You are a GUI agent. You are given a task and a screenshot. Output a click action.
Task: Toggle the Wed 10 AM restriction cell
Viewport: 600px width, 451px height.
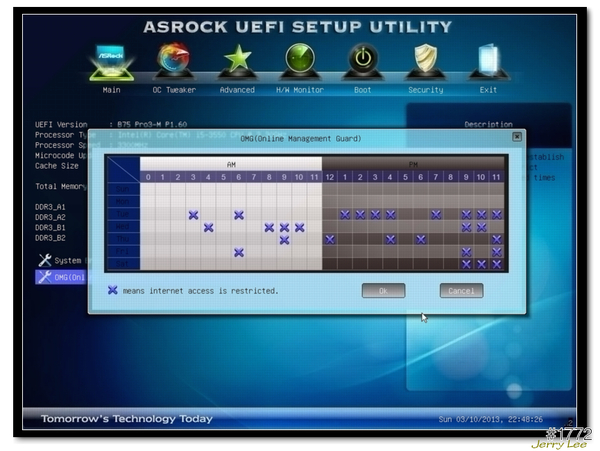(x=299, y=228)
